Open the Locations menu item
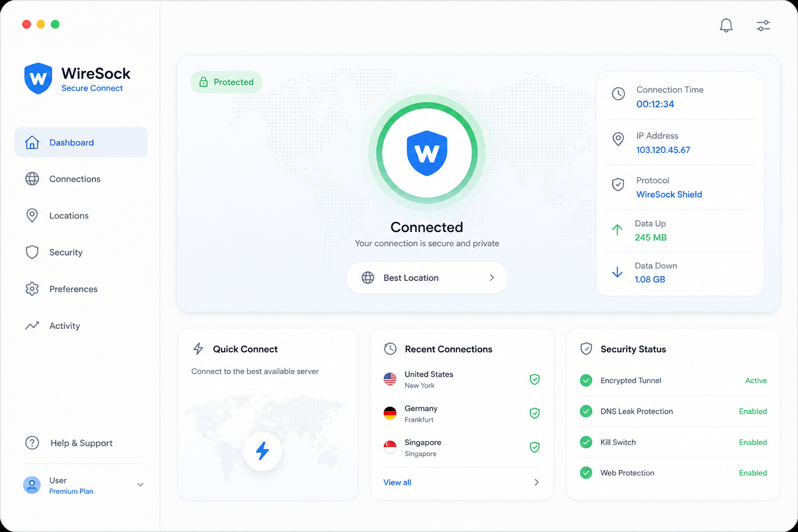 coord(81,216)
